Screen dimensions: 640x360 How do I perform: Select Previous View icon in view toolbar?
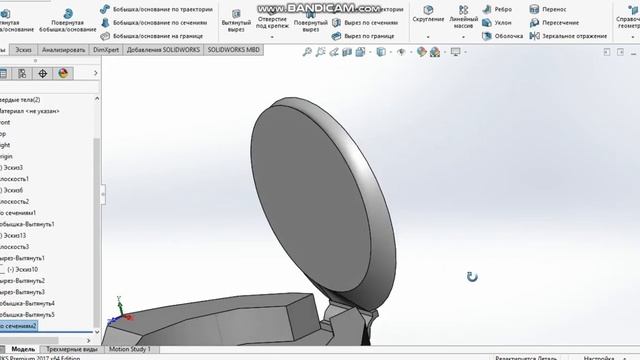pyautogui.click(x=334, y=52)
